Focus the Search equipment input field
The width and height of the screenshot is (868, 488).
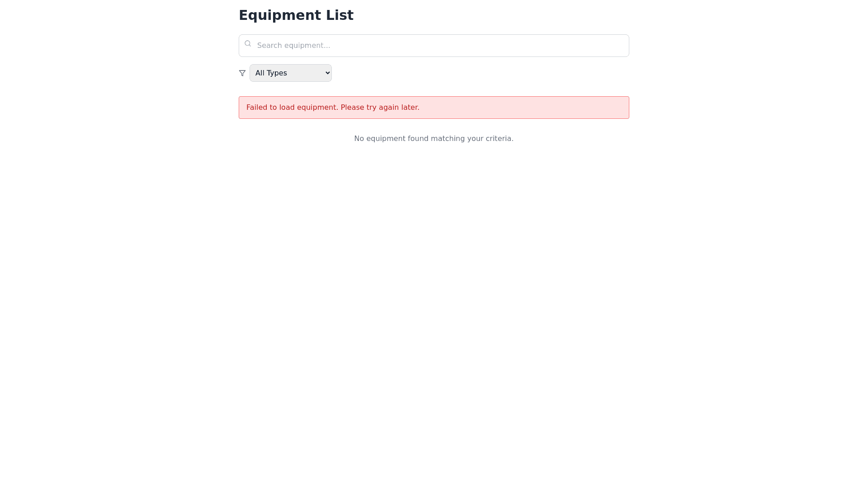434,46
